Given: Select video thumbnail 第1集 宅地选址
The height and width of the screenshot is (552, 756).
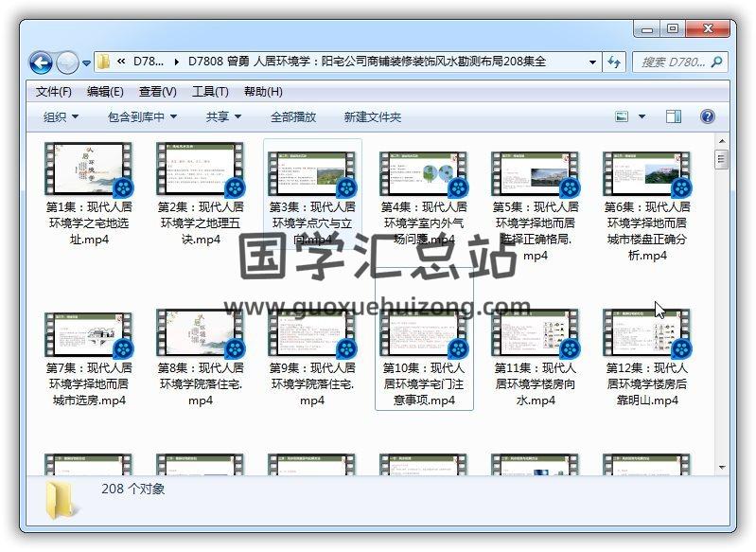Looking at the screenshot, I should [x=89, y=169].
